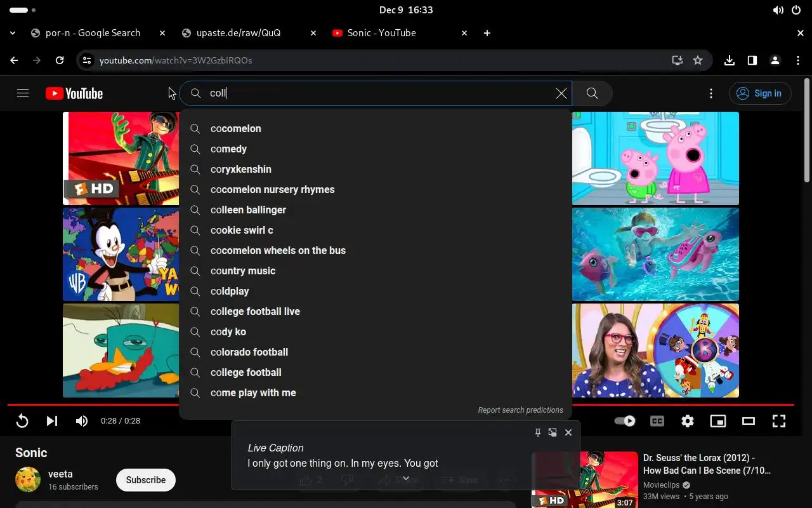Click the system power icon
Screen dimensions: 812x508
[796, 10]
